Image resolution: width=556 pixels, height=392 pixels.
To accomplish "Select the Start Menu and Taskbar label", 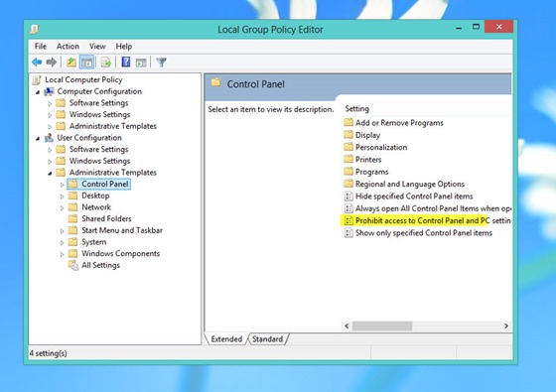I will (x=122, y=230).
